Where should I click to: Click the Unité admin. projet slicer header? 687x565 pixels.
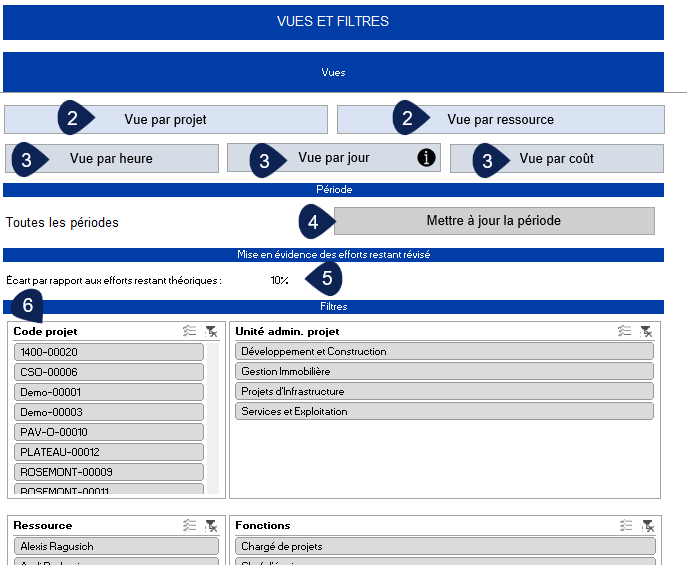coord(287,332)
